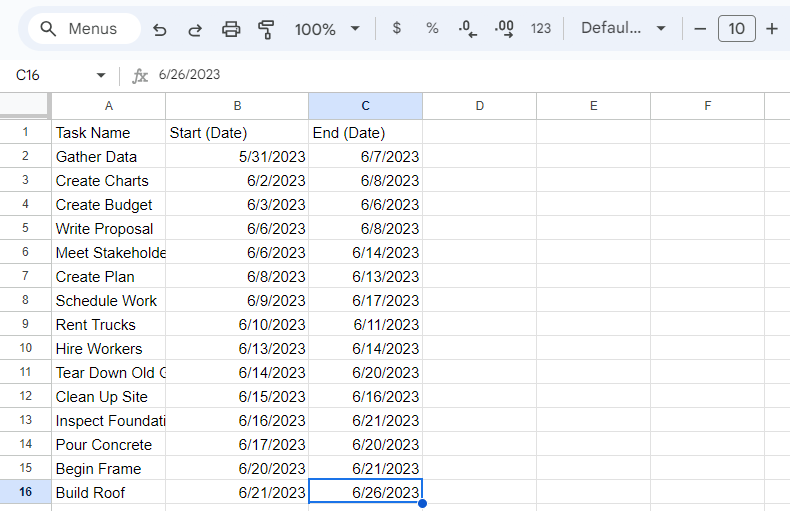Select the 'Hire Workers' cell
This screenshot has height=511, width=790.
108,348
